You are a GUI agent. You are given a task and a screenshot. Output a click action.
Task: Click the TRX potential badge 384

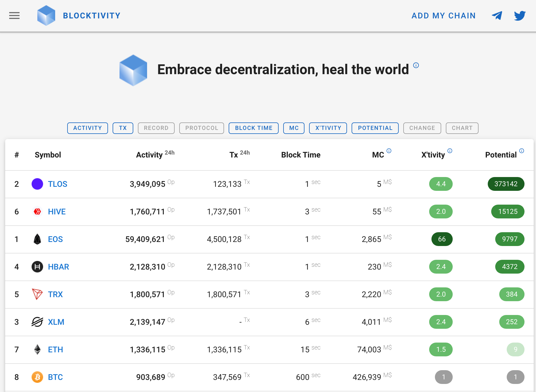(512, 294)
